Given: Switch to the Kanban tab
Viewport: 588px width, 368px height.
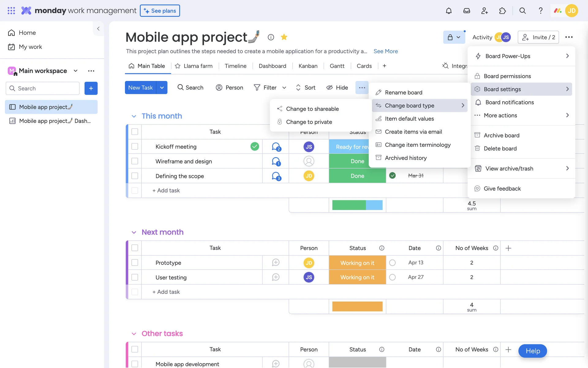Looking at the screenshot, I should [x=308, y=66].
